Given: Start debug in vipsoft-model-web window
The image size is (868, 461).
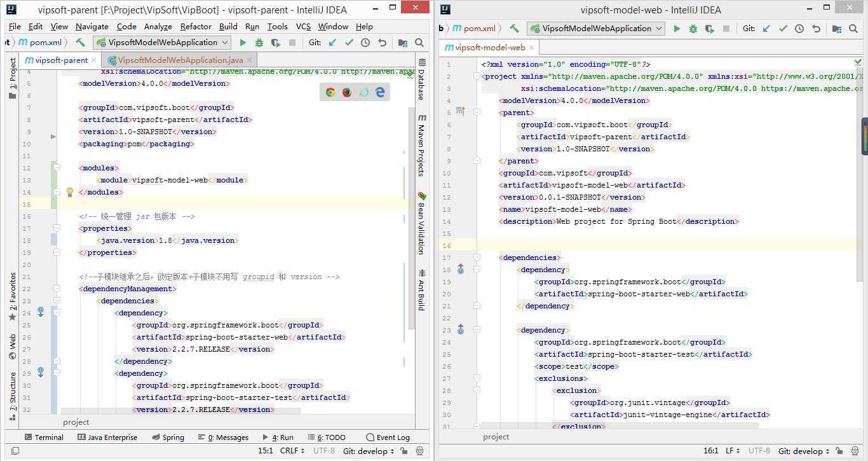Looking at the screenshot, I should (693, 29).
